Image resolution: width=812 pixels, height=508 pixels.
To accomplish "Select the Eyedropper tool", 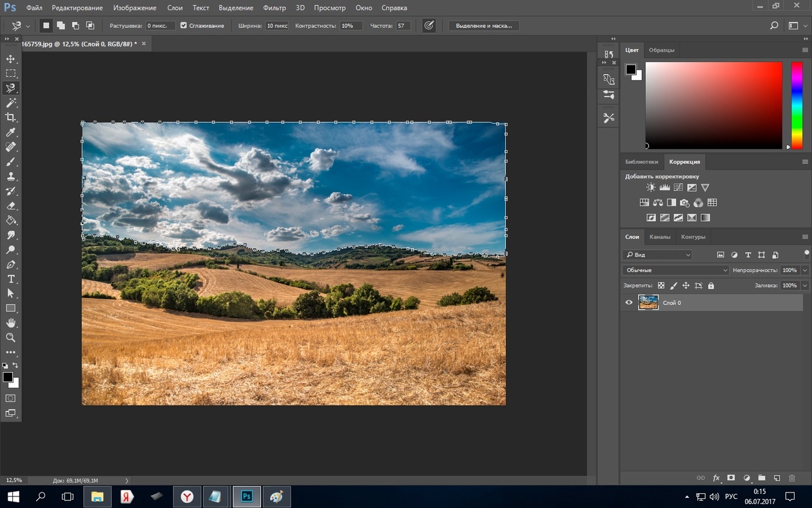I will (10, 133).
